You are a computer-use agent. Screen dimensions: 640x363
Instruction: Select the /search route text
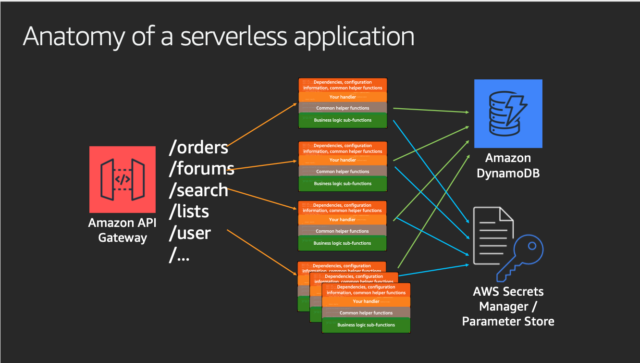198,190
